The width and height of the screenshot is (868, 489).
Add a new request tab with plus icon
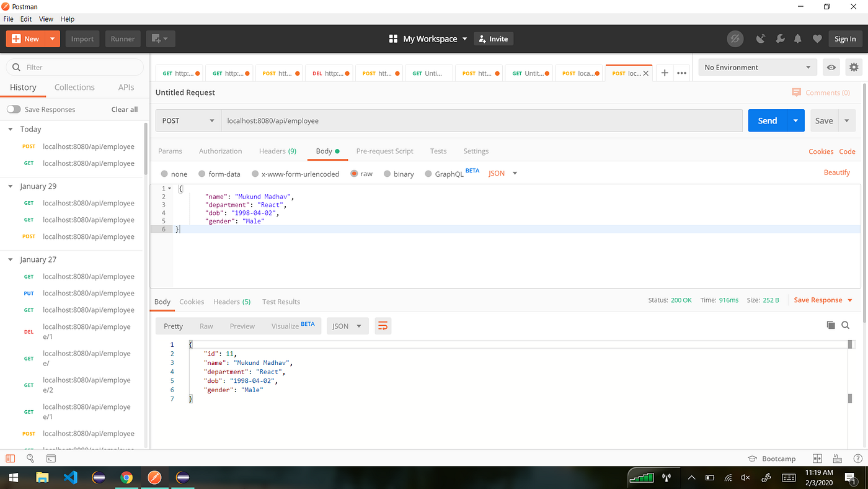[665, 73]
